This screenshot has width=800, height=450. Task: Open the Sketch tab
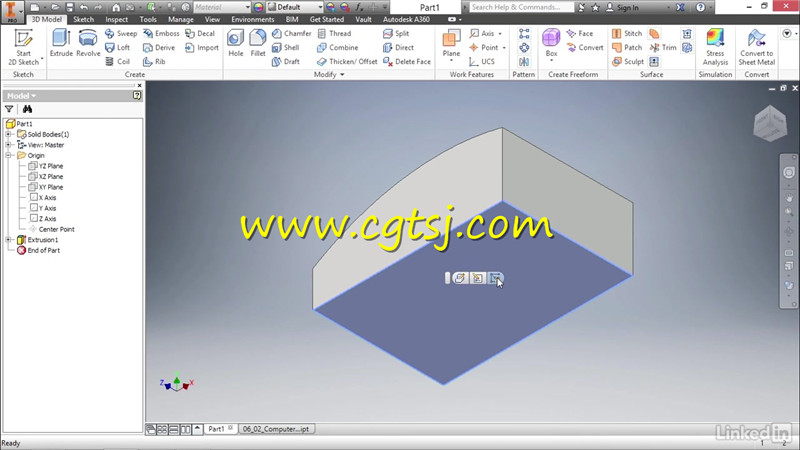click(x=83, y=19)
